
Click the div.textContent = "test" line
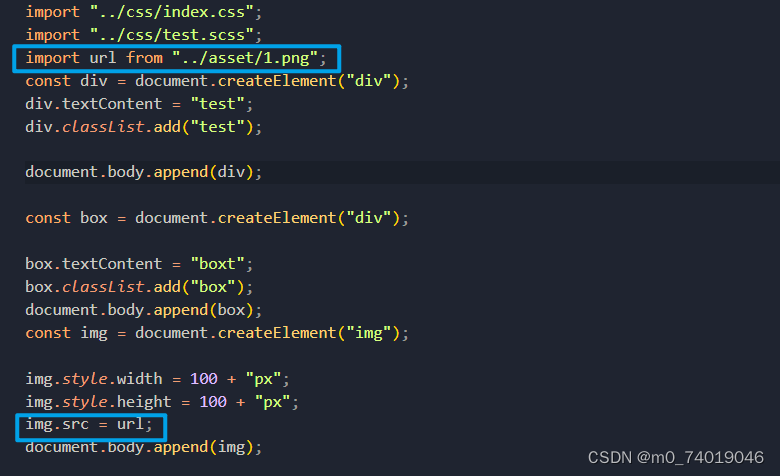(x=139, y=104)
